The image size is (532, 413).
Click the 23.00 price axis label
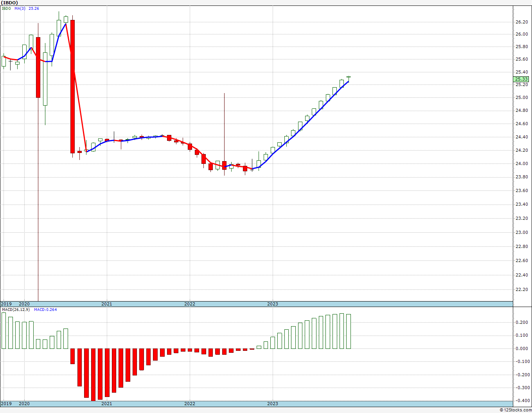[521, 232]
